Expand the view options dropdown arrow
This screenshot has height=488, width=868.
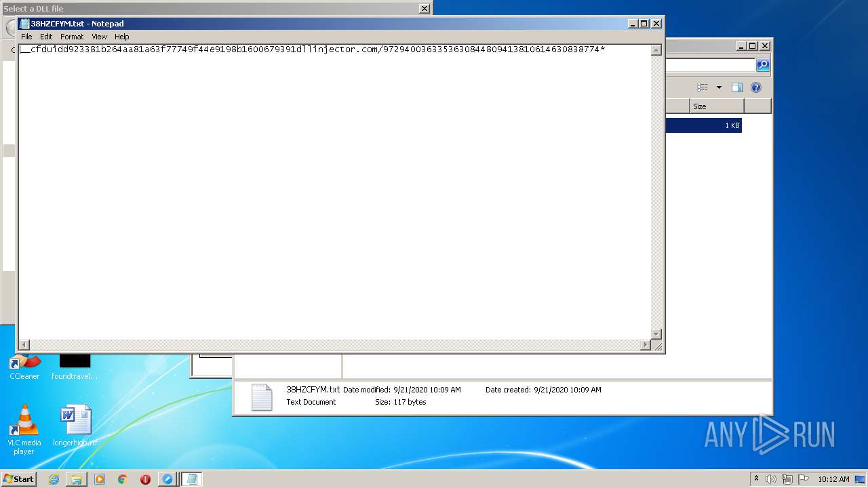tap(719, 87)
